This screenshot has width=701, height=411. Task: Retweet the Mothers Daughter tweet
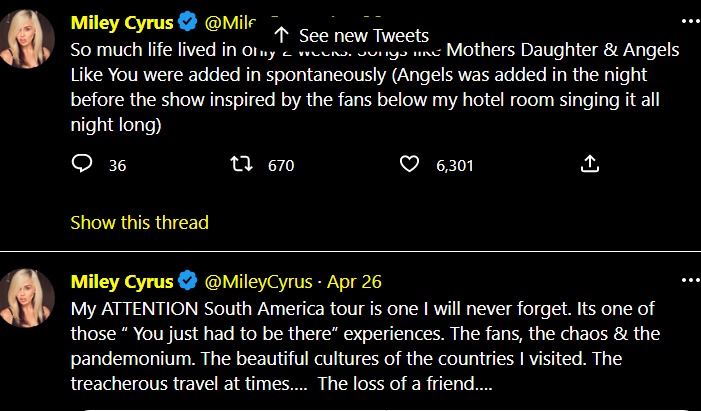pyautogui.click(x=243, y=164)
